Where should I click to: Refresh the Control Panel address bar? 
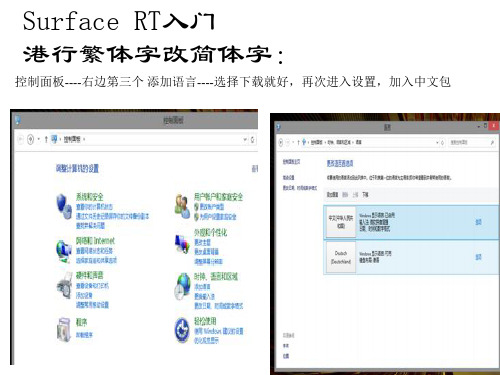point(253,140)
